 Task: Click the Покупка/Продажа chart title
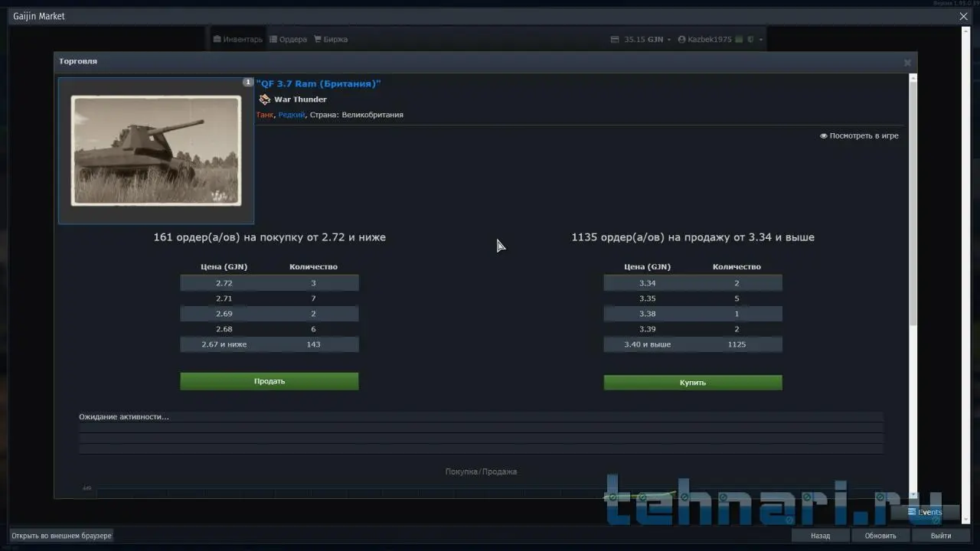481,471
